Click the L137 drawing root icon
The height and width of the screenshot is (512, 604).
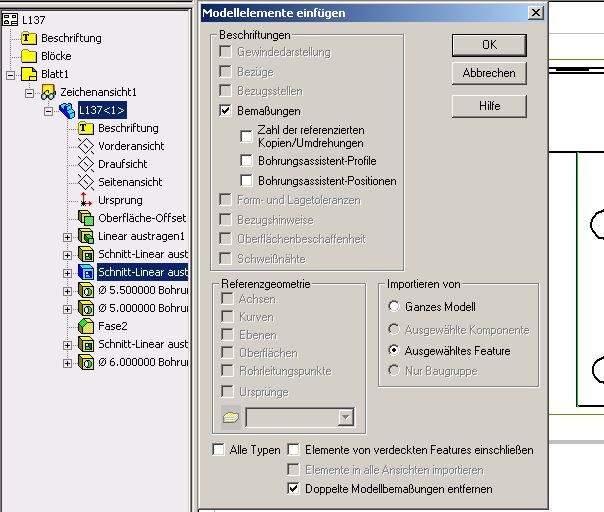click(x=10, y=20)
